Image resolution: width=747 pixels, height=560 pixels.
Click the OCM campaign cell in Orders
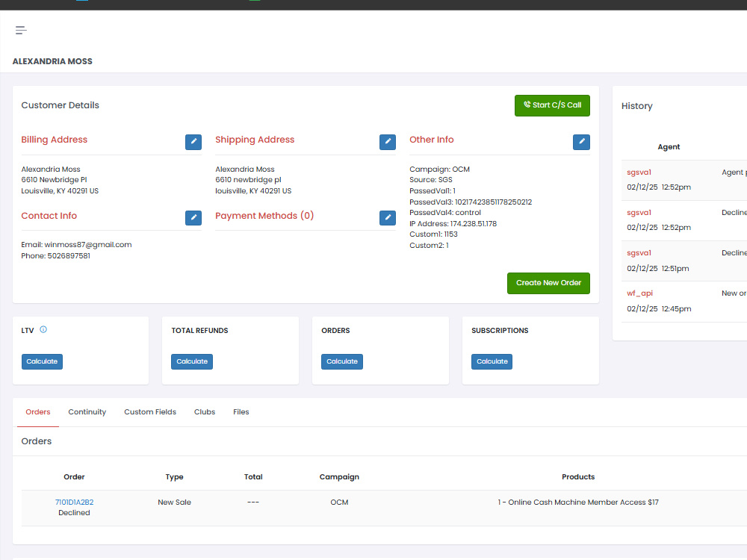click(339, 502)
